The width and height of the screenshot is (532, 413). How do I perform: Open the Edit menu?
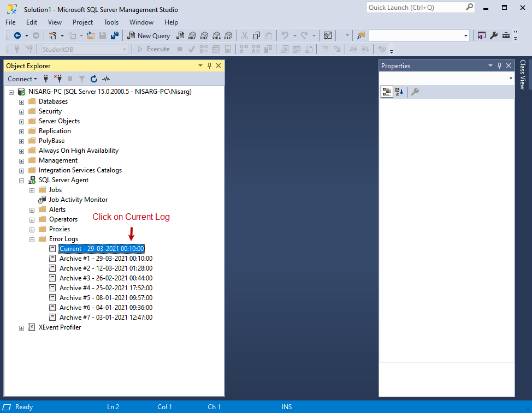[32, 22]
